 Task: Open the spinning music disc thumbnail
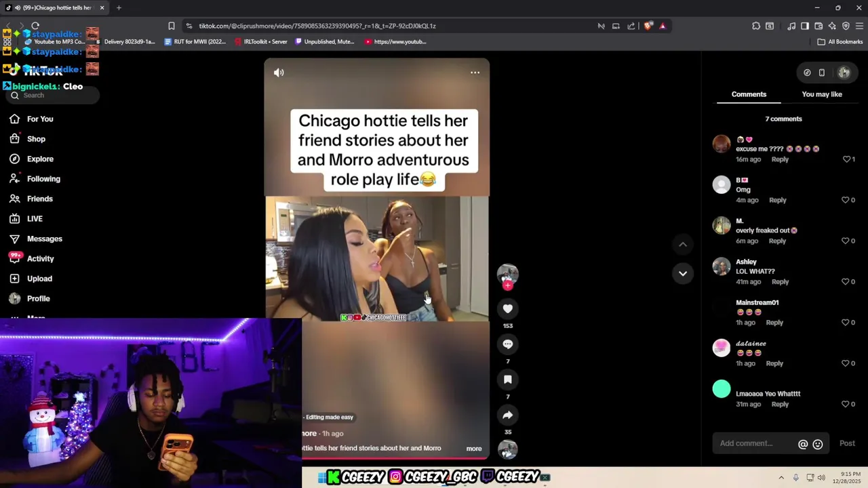pyautogui.click(x=508, y=449)
